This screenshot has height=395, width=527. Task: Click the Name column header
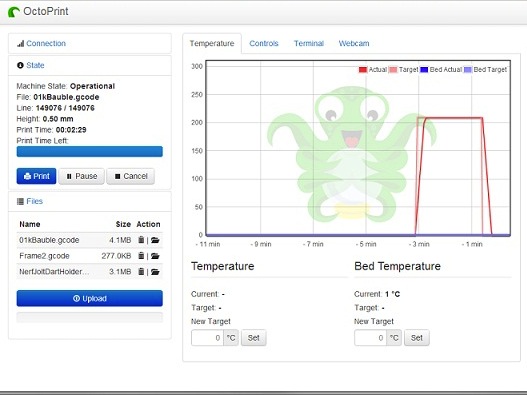click(30, 224)
